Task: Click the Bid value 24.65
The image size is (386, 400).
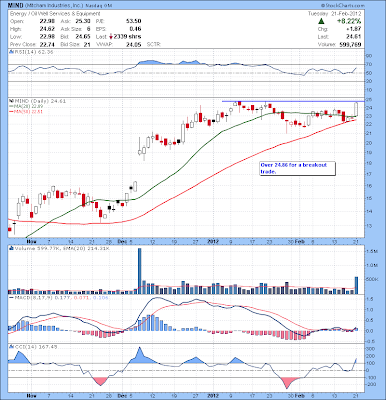Action: 83,37
